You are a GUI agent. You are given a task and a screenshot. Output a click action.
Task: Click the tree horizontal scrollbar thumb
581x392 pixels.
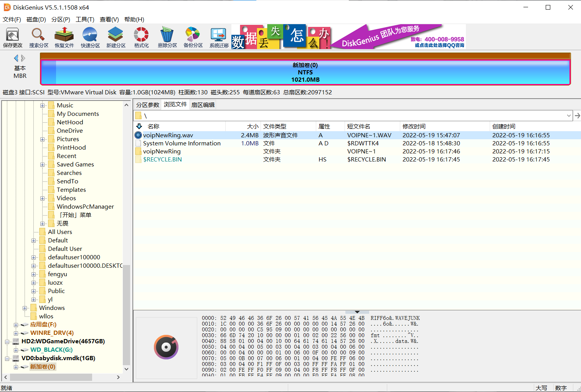click(x=51, y=377)
